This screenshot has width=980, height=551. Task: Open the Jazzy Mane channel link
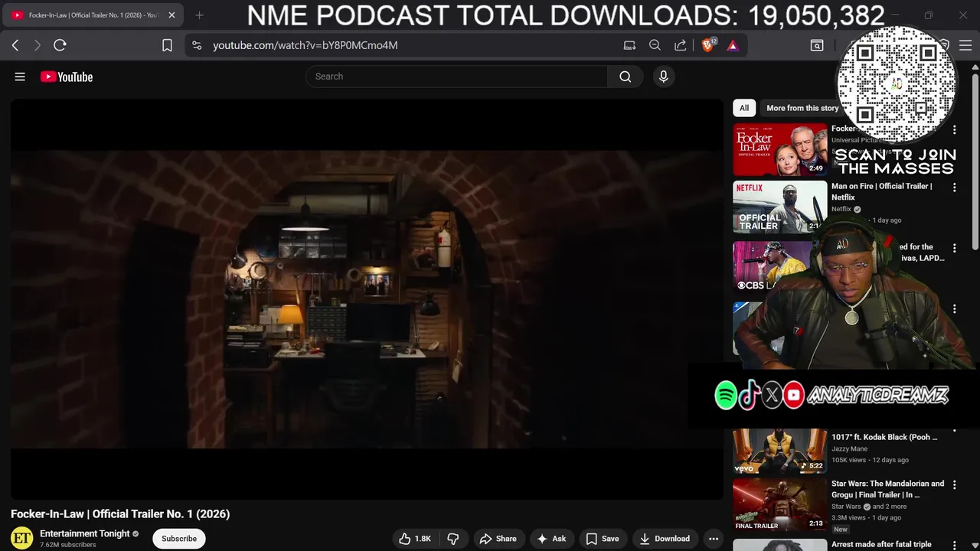pos(849,449)
